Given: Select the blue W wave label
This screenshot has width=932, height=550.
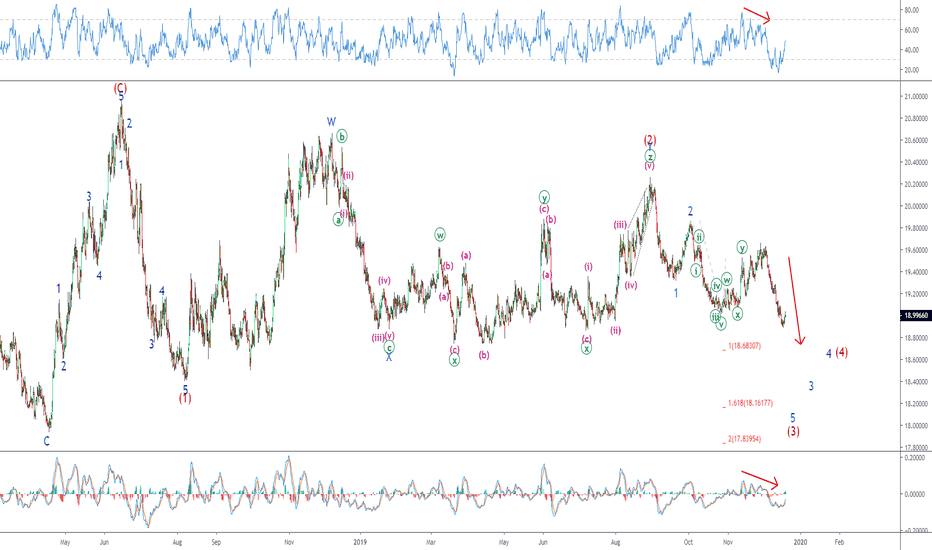Looking at the screenshot, I should point(331,122).
